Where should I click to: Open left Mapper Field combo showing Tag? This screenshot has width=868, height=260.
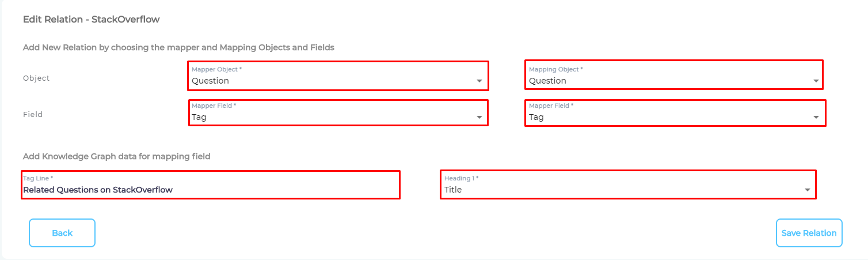coord(328,117)
